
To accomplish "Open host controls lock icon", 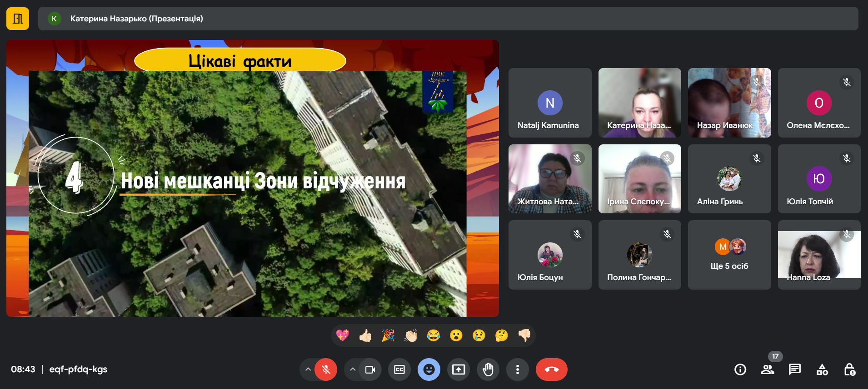I will (x=849, y=369).
